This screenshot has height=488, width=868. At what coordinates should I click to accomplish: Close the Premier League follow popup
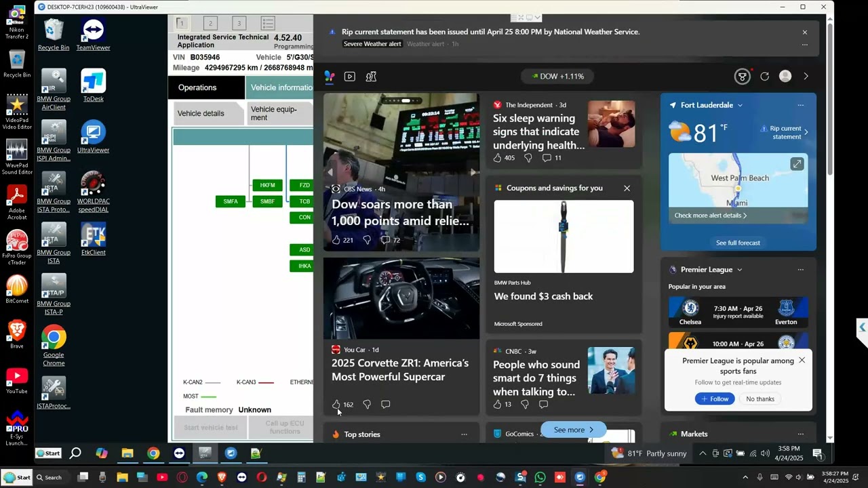pyautogui.click(x=802, y=361)
